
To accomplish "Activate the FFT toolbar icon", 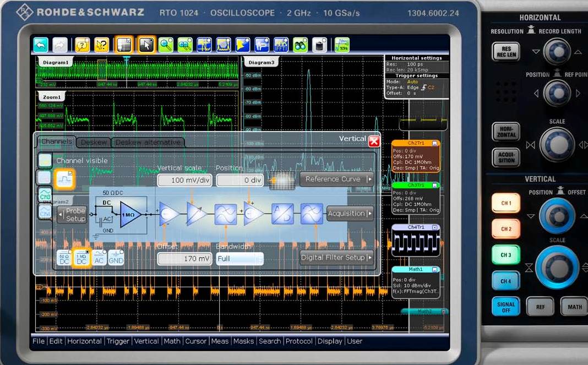I will 281,45.
